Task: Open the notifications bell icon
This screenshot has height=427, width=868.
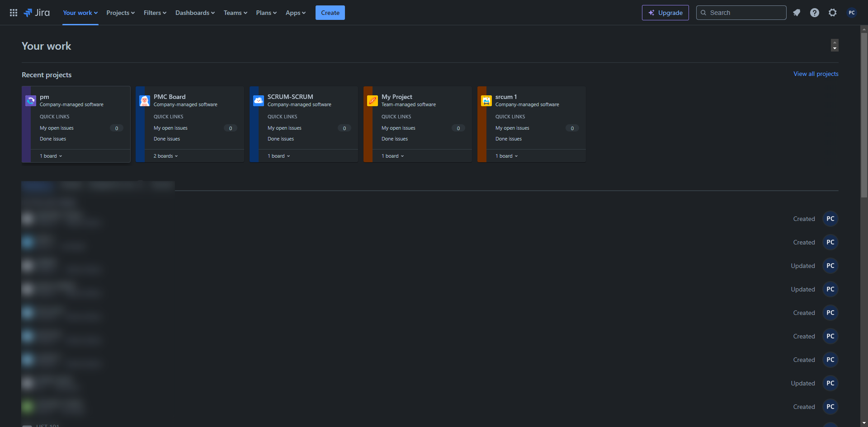Action: tap(797, 13)
